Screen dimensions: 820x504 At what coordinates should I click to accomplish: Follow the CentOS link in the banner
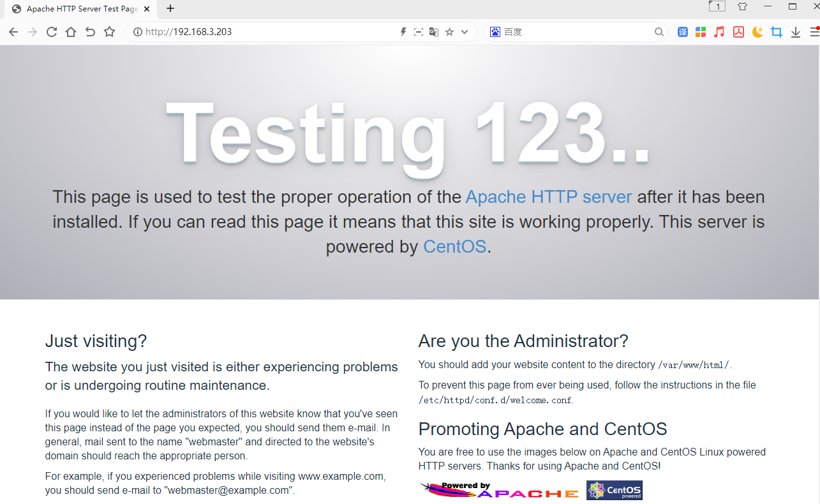455,246
